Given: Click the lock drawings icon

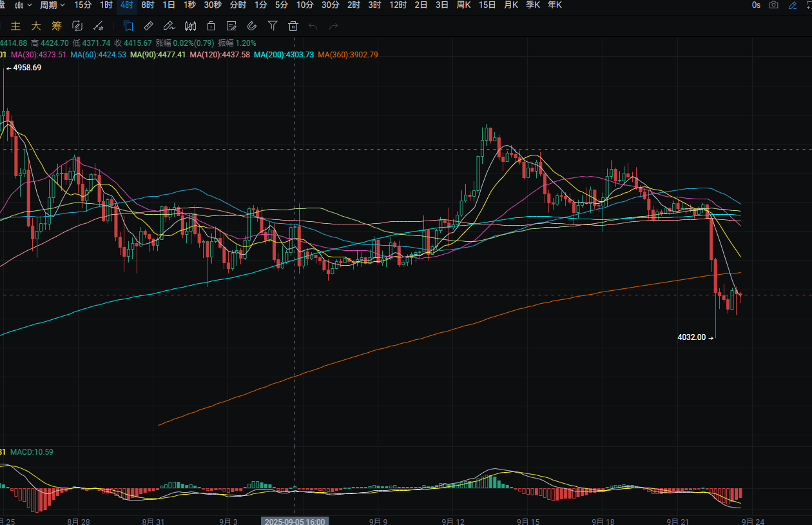Looking at the screenshot, I should 211,26.
